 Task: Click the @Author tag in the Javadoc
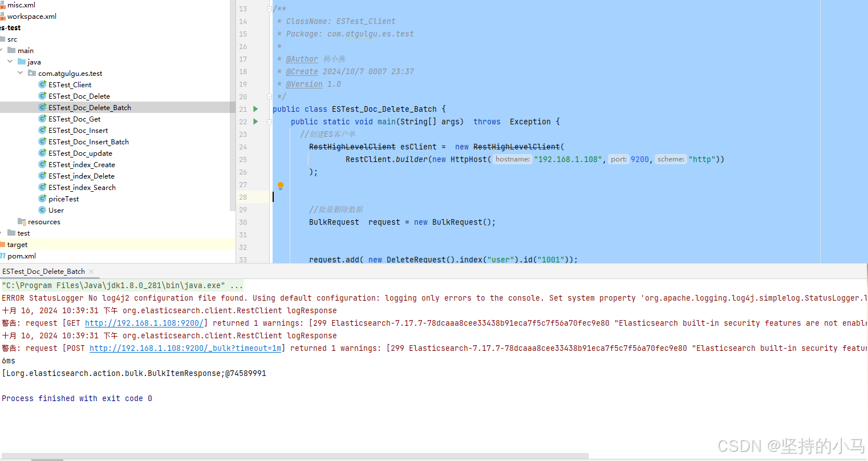click(302, 59)
